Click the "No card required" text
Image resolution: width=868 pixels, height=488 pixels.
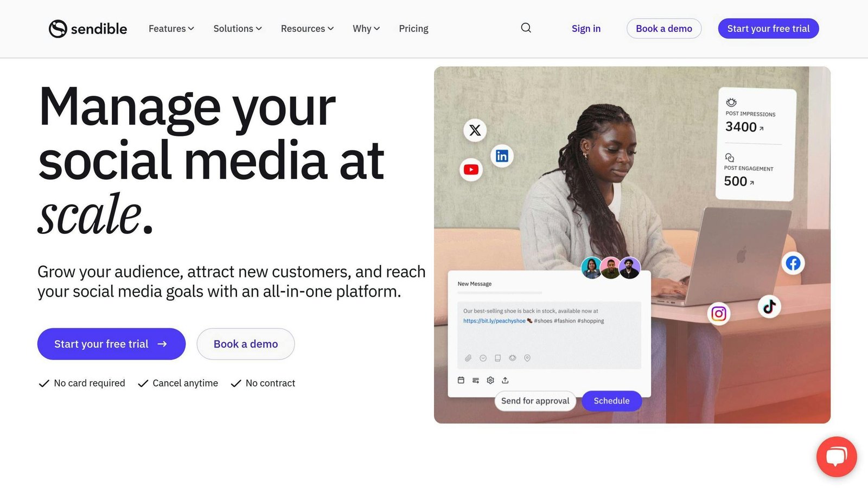pyautogui.click(x=90, y=383)
